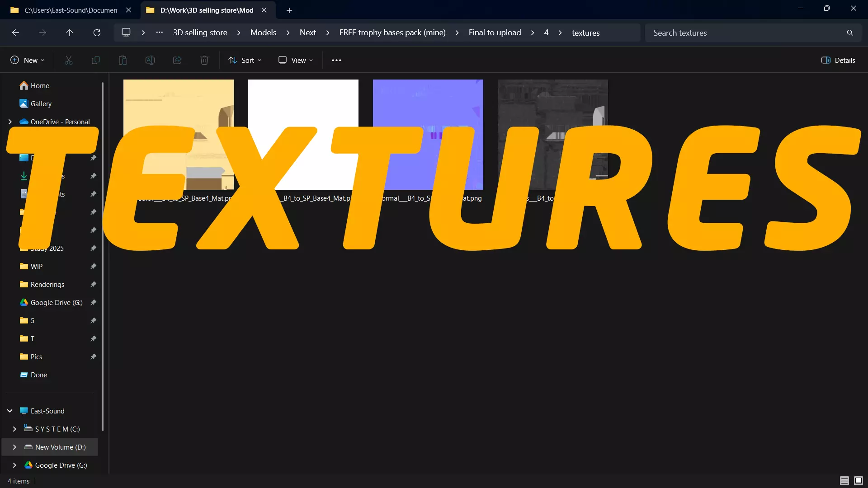Image resolution: width=868 pixels, height=488 pixels.
Task: Click the Back navigation arrow
Action: [x=15, y=33]
